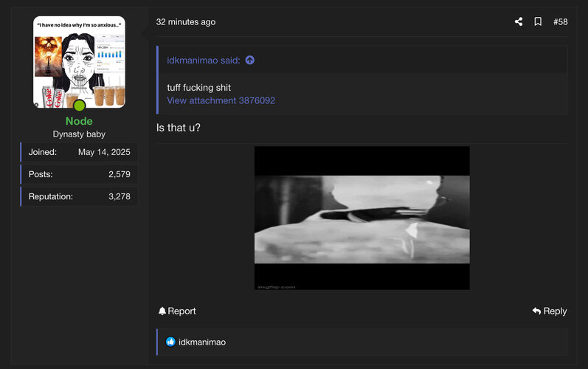The height and width of the screenshot is (369, 588).
Task: Report this post
Action: click(177, 311)
